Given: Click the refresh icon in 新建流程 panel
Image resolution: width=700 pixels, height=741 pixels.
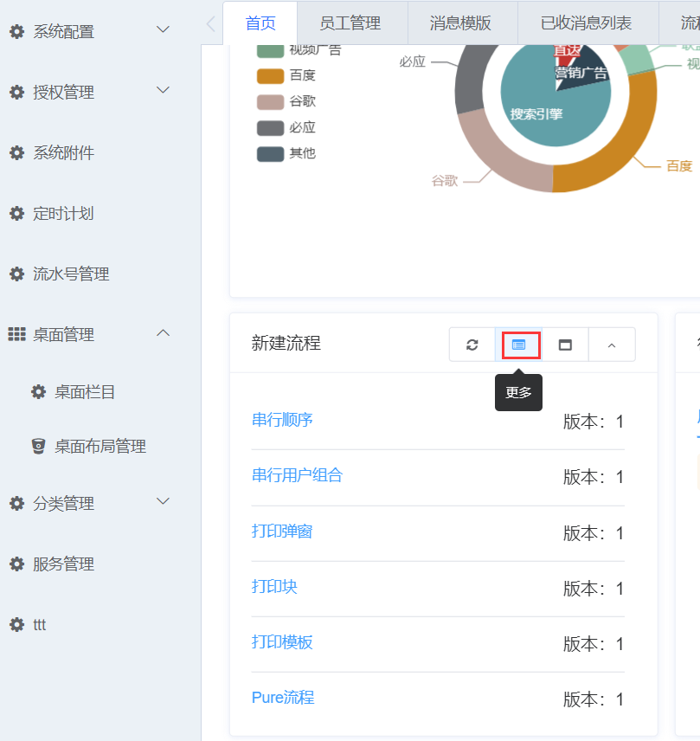Looking at the screenshot, I should [472, 345].
